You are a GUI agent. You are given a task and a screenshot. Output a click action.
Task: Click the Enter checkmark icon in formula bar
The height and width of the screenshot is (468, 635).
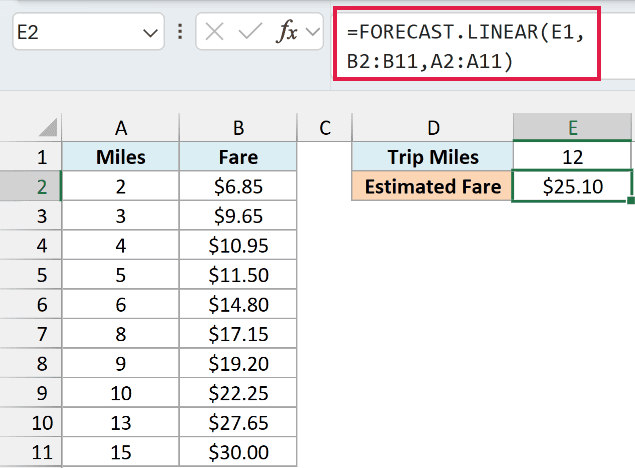point(250,32)
